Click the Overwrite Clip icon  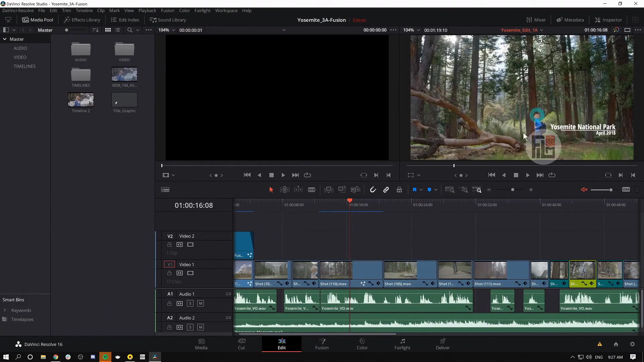click(x=342, y=190)
